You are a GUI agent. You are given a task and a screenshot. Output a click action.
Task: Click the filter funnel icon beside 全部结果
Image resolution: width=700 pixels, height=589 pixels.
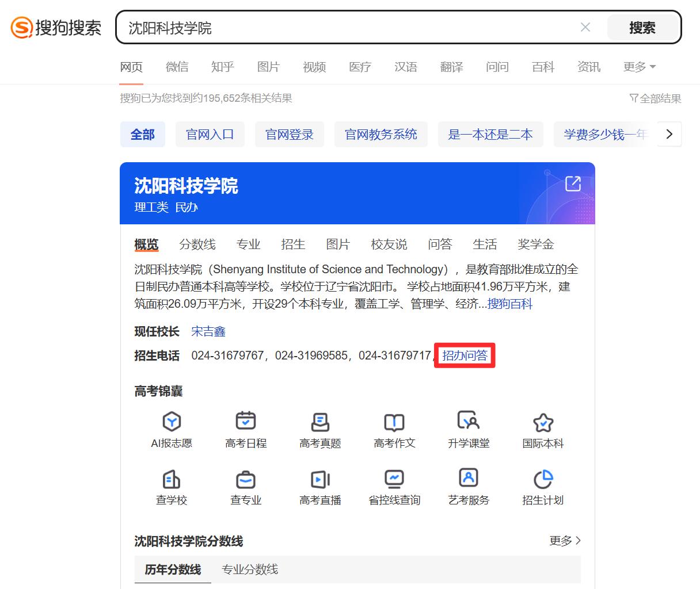634,98
